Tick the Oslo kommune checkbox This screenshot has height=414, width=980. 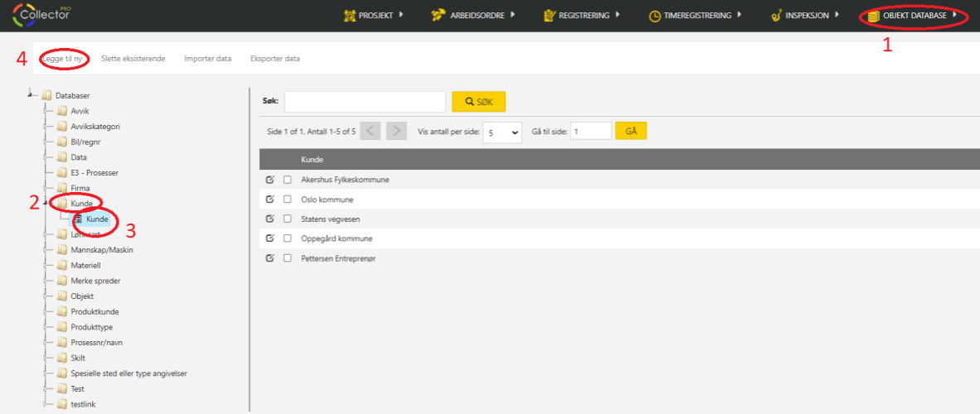tap(287, 200)
